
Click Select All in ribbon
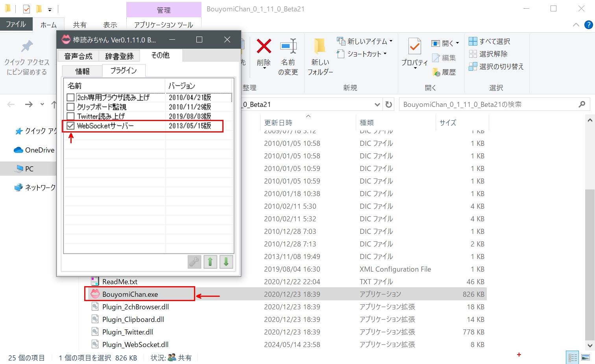click(490, 41)
